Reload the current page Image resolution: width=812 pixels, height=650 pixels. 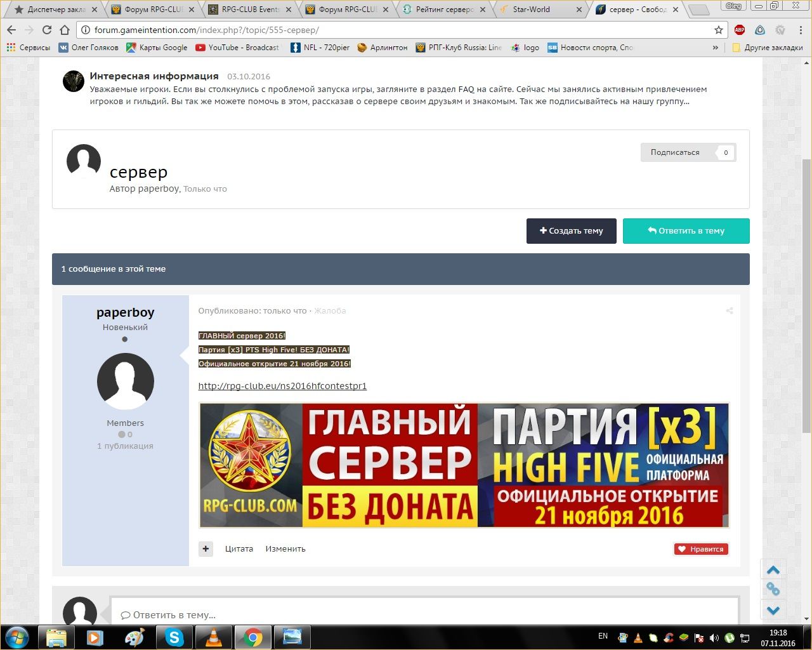coord(46,30)
